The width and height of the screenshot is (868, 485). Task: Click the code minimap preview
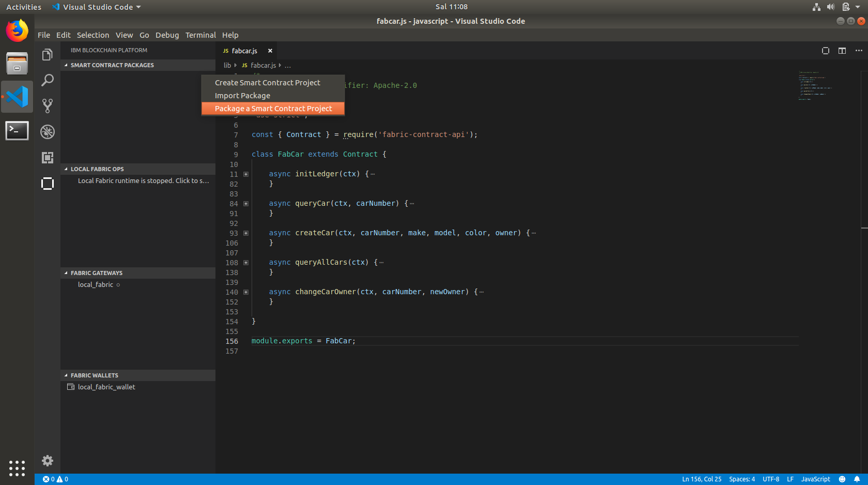(x=815, y=86)
